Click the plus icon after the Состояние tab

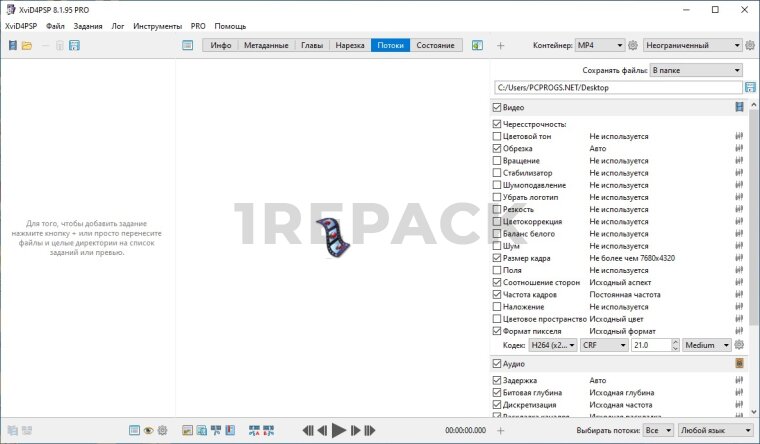point(501,46)
